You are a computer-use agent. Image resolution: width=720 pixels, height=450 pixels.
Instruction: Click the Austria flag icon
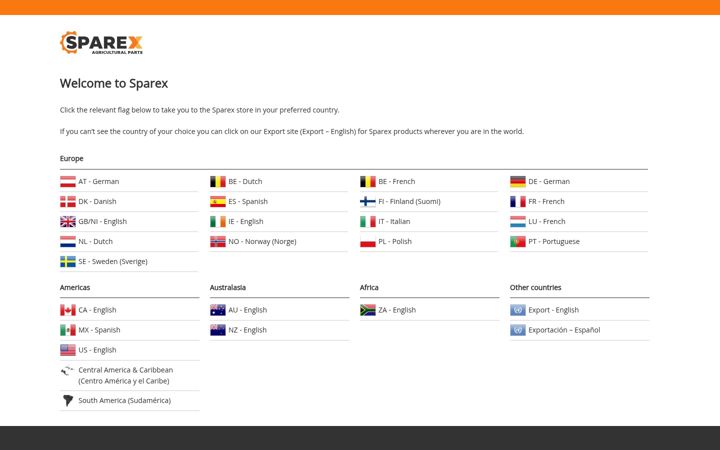click(x=68, y=182)
